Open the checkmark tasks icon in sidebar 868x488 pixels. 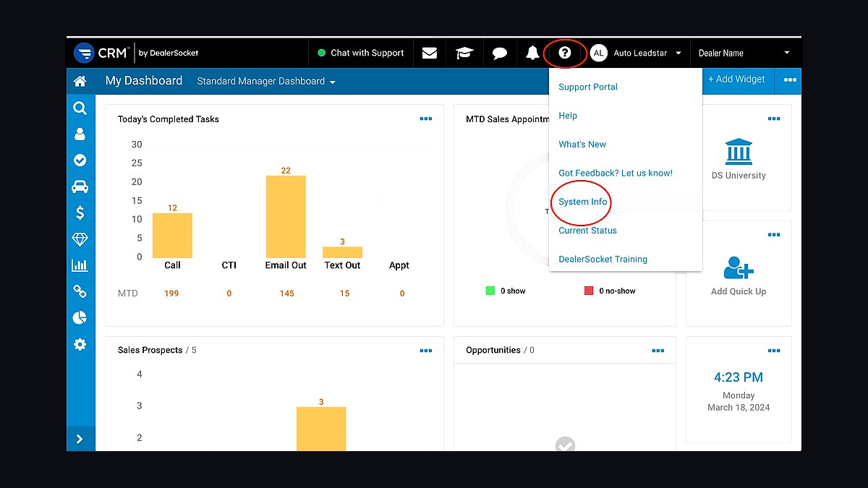[x=80, y=160]
